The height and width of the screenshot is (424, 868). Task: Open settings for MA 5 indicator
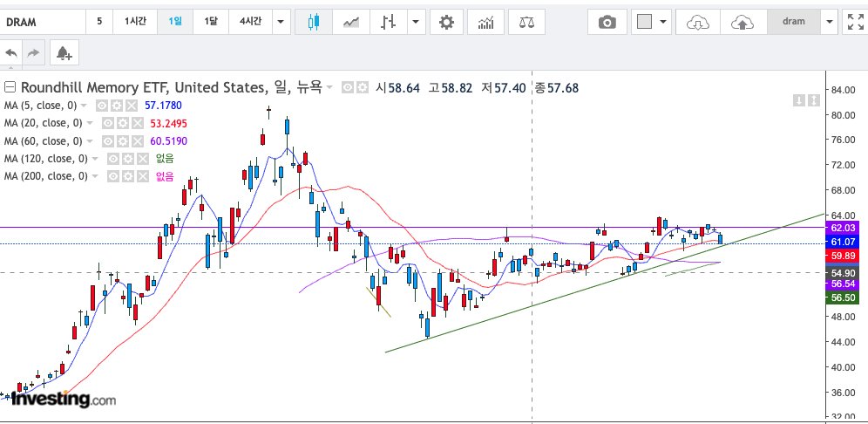coord(116,106)
